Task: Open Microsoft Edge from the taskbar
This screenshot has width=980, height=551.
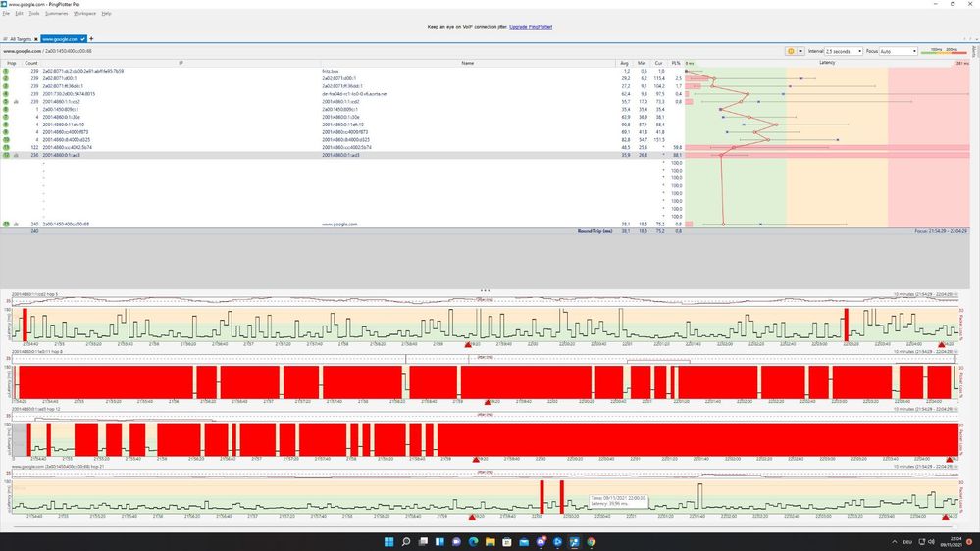Action: [473, 541]
